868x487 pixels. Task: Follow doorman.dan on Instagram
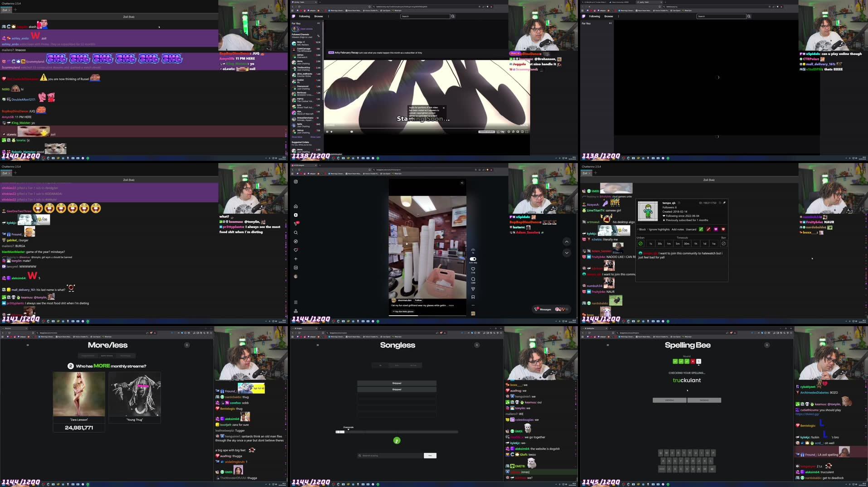point(418,300)
